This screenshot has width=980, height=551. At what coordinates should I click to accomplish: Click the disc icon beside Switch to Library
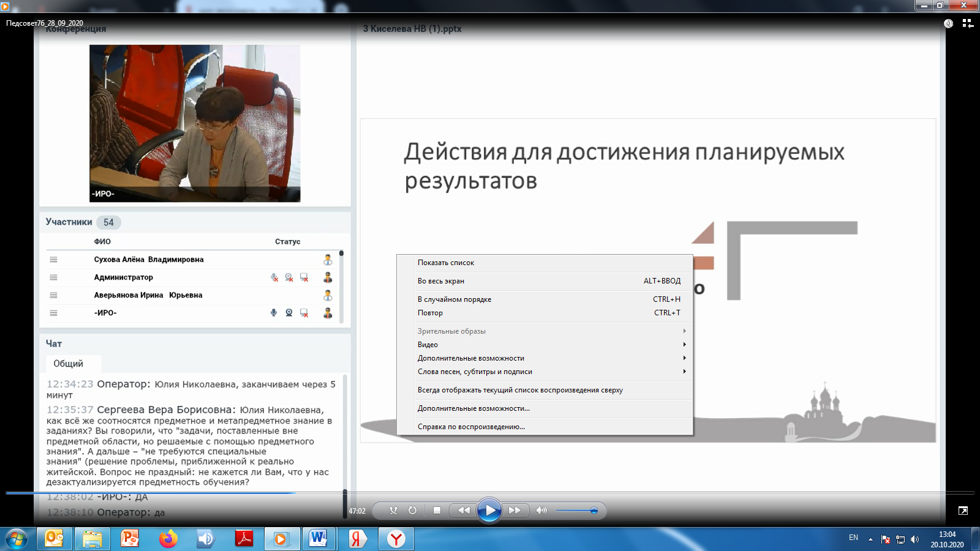coord(948,23)
